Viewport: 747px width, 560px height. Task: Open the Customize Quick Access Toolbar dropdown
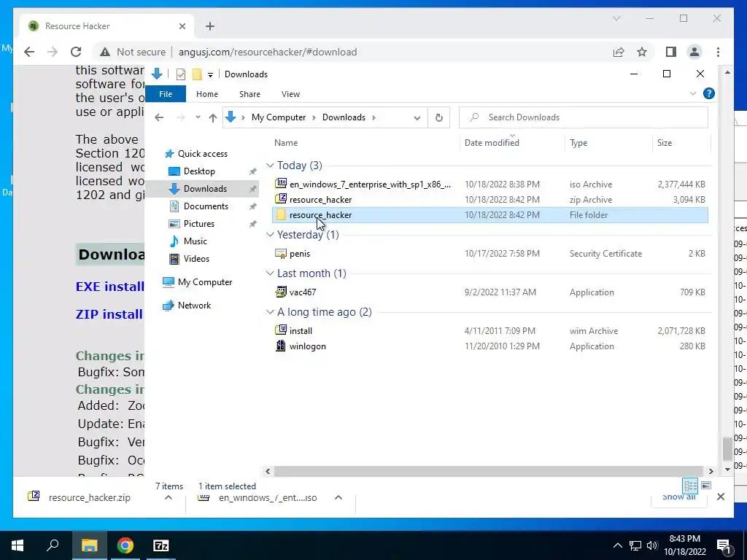pyautogui.click(x=210, y=75)
